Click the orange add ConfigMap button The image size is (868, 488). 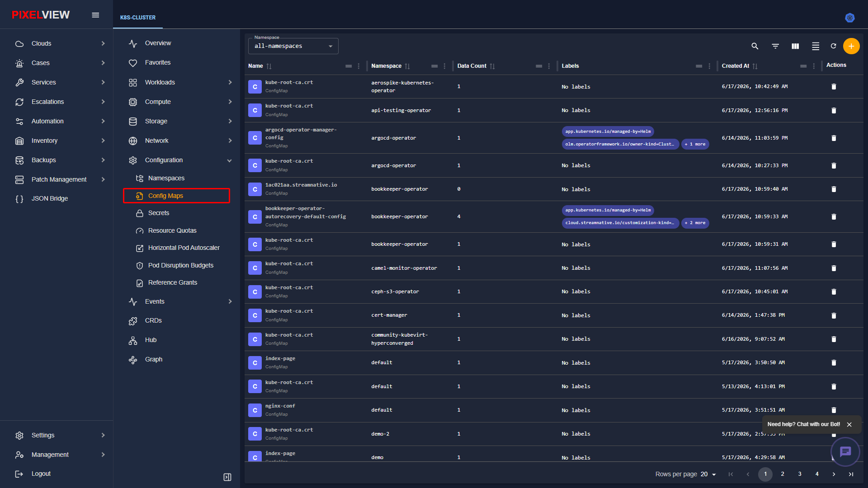851,46
